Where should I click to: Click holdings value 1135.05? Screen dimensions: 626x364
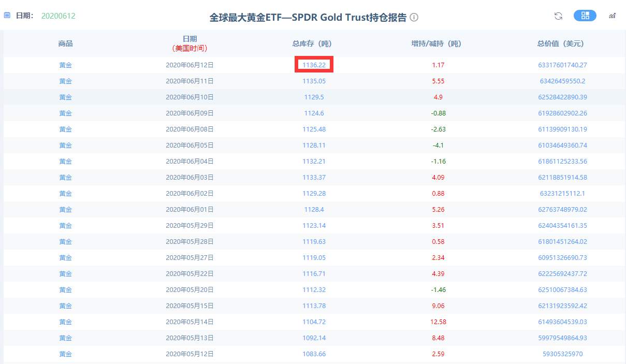coord(314,81)
